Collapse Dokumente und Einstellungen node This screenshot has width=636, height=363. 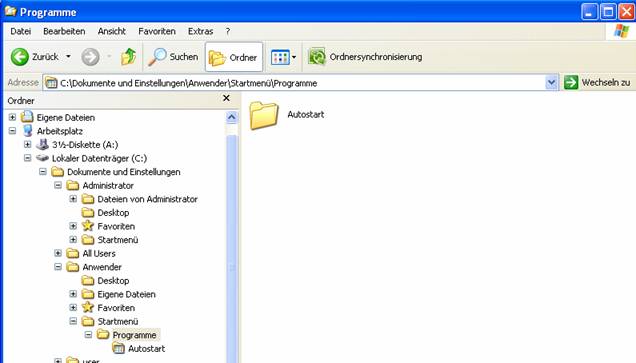click(43, 172)
